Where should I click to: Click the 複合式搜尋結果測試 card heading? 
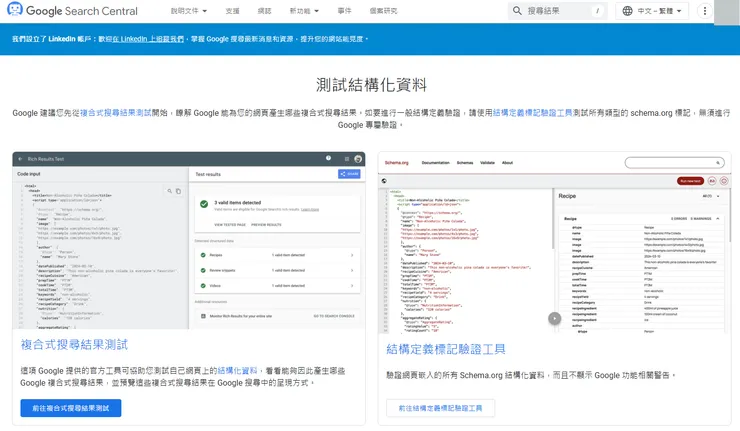tap(74, 345)
